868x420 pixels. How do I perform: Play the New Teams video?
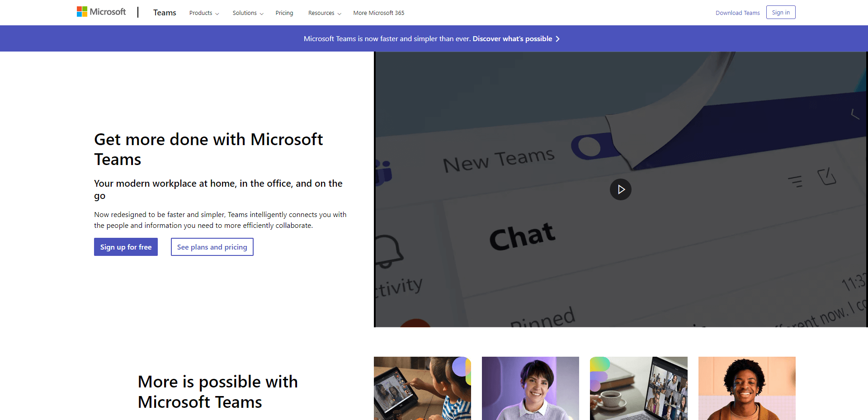(620, 189)
